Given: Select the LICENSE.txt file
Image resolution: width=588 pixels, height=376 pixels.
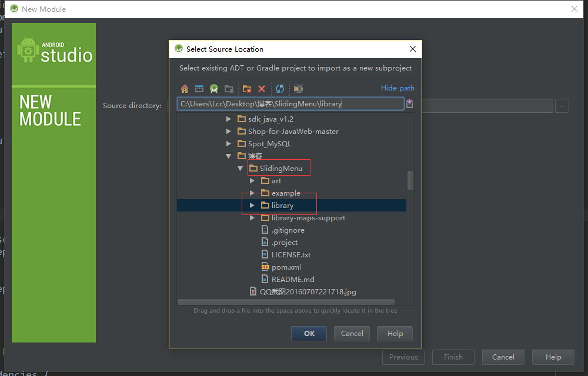Looking at the screenshot, I should coord(286,255).
